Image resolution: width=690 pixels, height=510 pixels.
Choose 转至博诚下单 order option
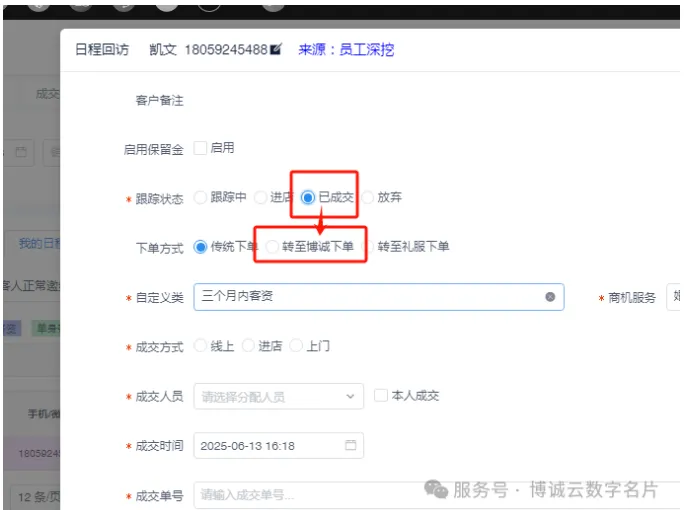[272, 246]
